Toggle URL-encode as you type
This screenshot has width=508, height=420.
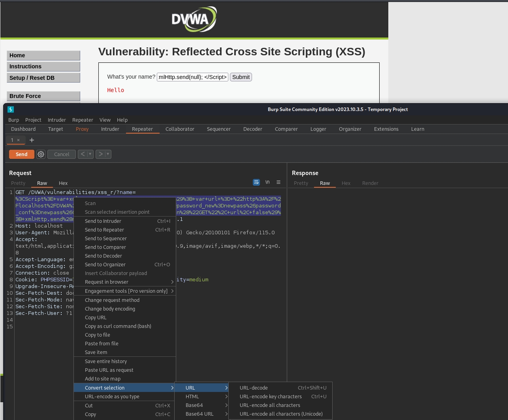112,396
